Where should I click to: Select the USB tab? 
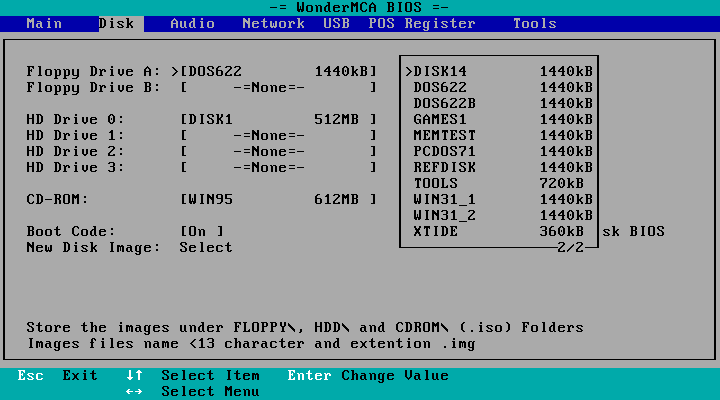tap(336, 23)
